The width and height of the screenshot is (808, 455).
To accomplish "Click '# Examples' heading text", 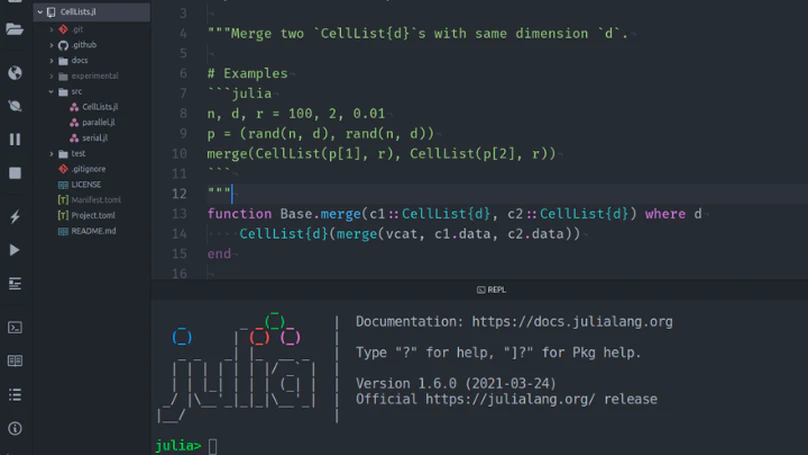I will click(x=247, y=74).
